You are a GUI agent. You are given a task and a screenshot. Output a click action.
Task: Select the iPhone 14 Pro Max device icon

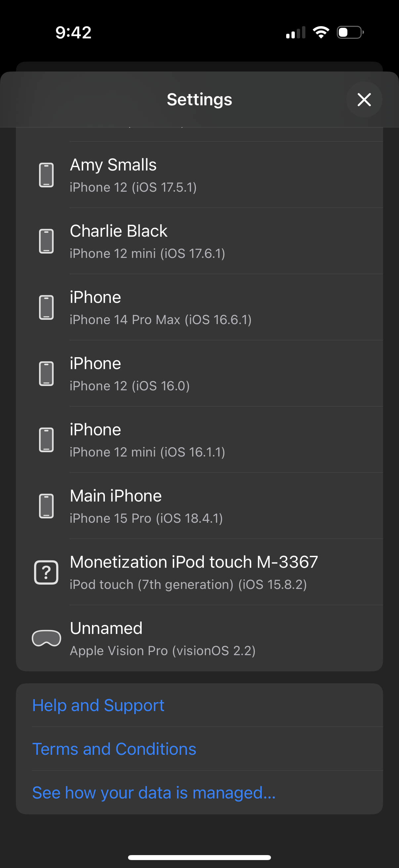pos(46,307)
